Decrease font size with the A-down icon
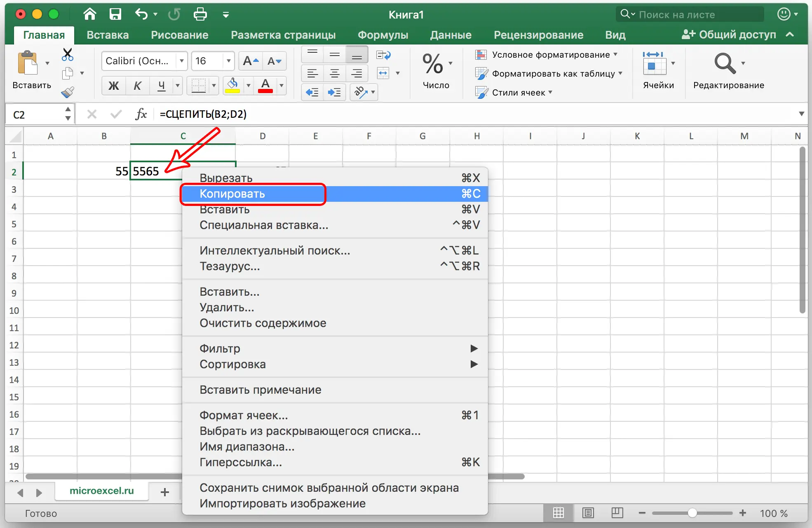 (x=275, y=61)
